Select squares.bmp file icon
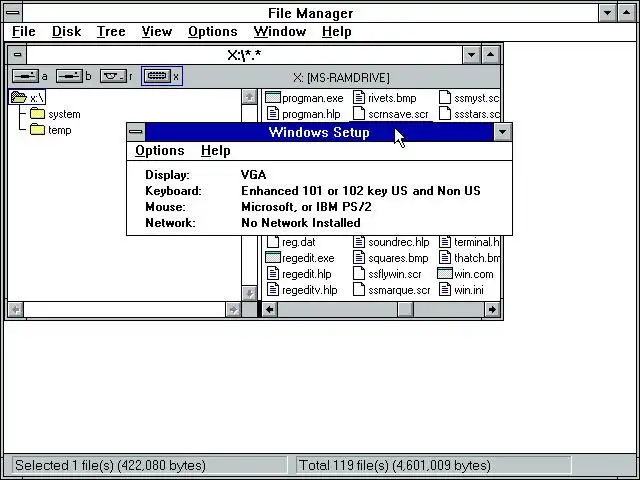This screenshot has height=480, width=640. tap(359, 258)
